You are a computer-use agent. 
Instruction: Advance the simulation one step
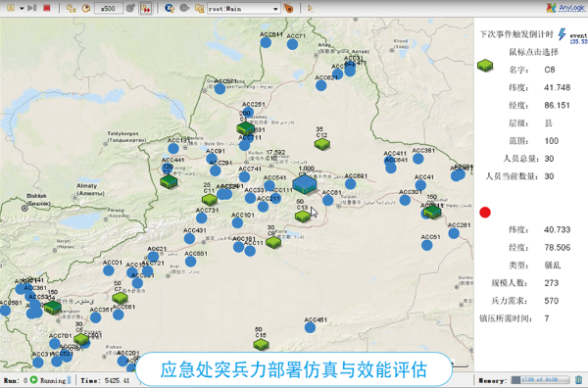click(32, 8)
